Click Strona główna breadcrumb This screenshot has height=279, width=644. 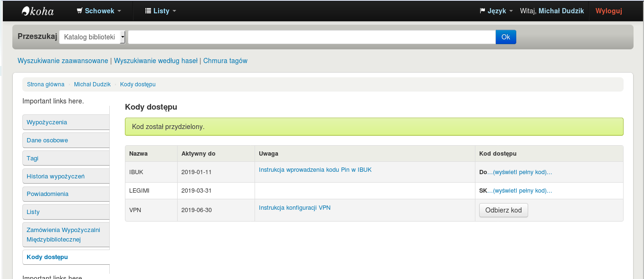click(46, 84)
